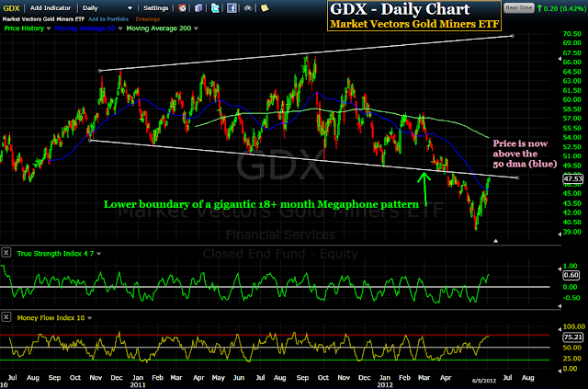Click the Add Indicator menu
The width and height of the screenshot is (588, 389).
(x=51, y=8)
